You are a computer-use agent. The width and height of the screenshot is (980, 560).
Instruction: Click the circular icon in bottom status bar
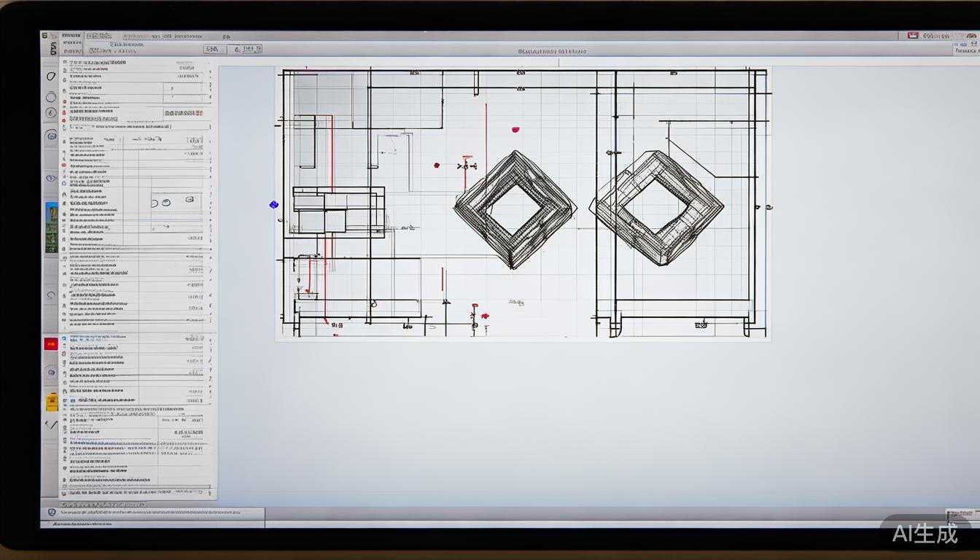(x=52, y=513)
